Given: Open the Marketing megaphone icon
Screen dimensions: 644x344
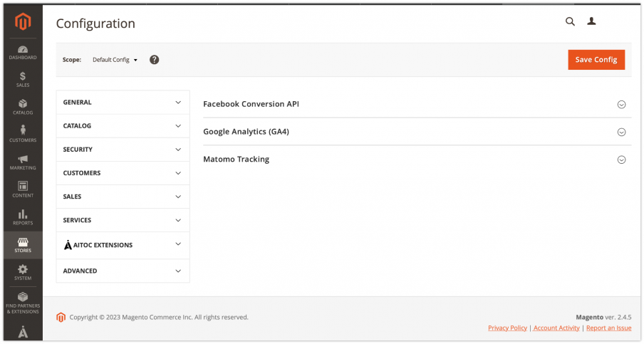Looking at the screenshot, I should pyautogui.click(x=23, y=162).
